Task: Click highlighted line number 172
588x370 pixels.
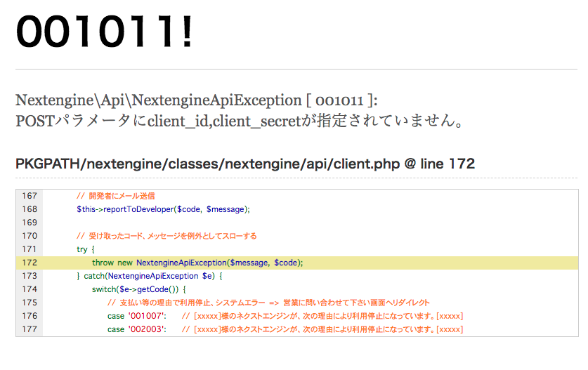Action: [x=29, y=263]
